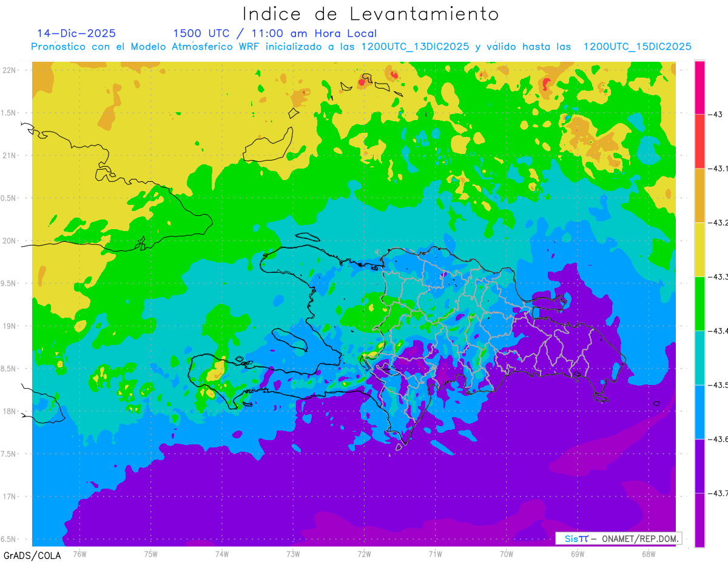The width and height of the screenshot is (728, 562).
Task: Click the yellow color bar segment below -43.2
Action: pyautogui.click(x=699, y=249)
